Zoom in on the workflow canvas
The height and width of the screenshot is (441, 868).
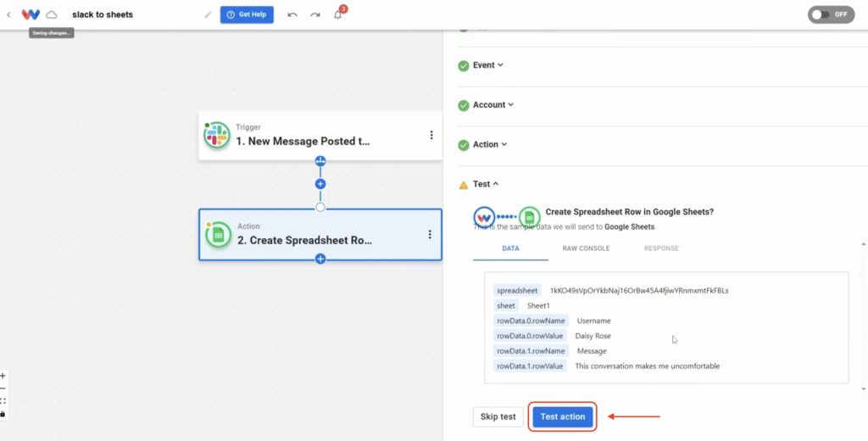coord(3,376)
